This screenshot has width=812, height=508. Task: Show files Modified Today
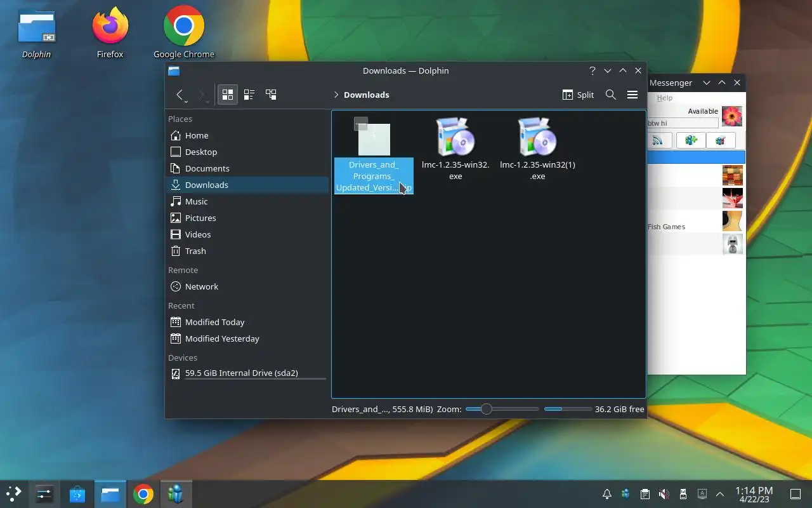coord(247,322)
